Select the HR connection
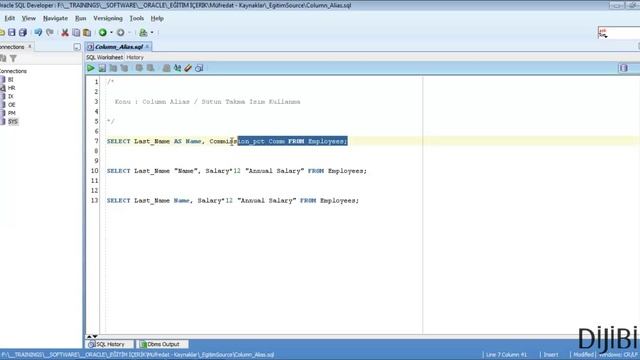This screenshot has width=640, height=360. (11, 88)
